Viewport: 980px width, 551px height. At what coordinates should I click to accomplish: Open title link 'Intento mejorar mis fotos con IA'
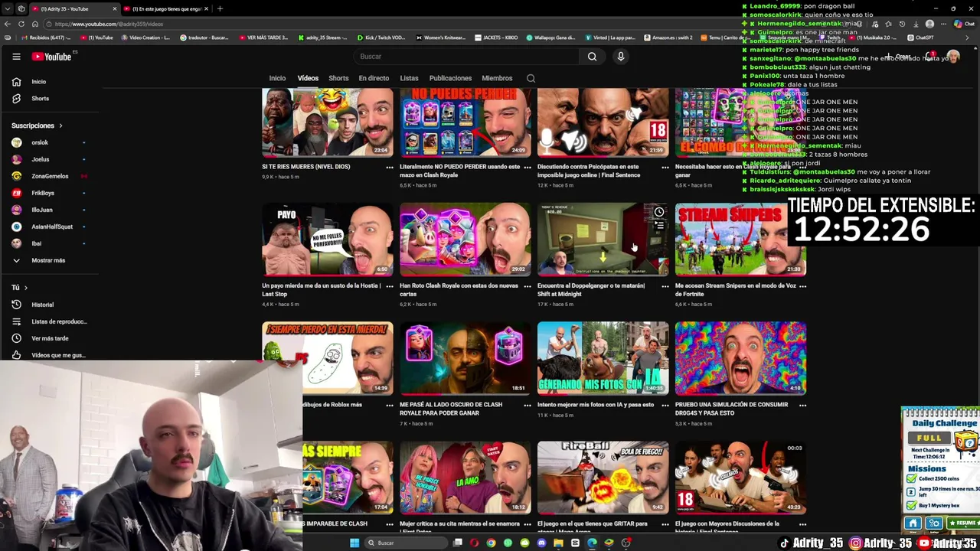click(x=596, y=404)
